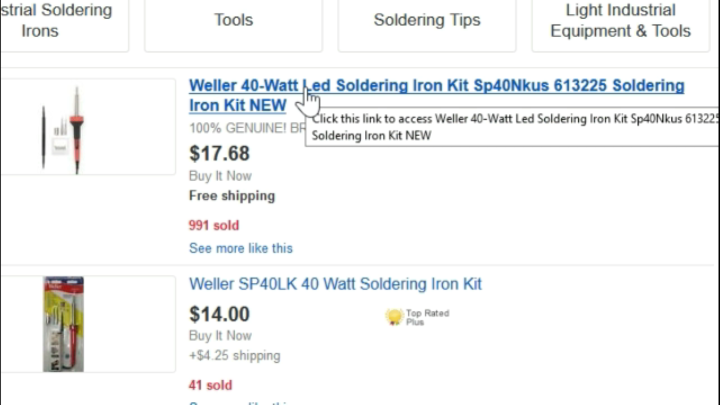Click the +$4.25 shipping text
Screen dimensions: 720x405
click(234, 355)
